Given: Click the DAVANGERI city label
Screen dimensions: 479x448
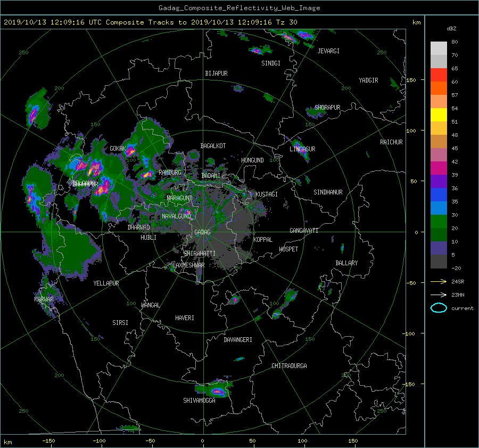Looking at the screenshot, I should (238, 340).
